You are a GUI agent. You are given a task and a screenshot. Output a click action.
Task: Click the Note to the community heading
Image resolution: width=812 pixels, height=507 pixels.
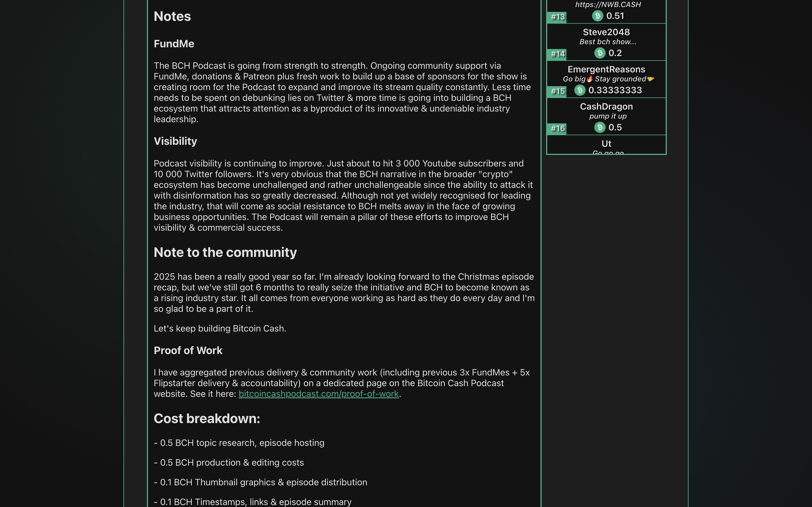click(x=225, y=252)
